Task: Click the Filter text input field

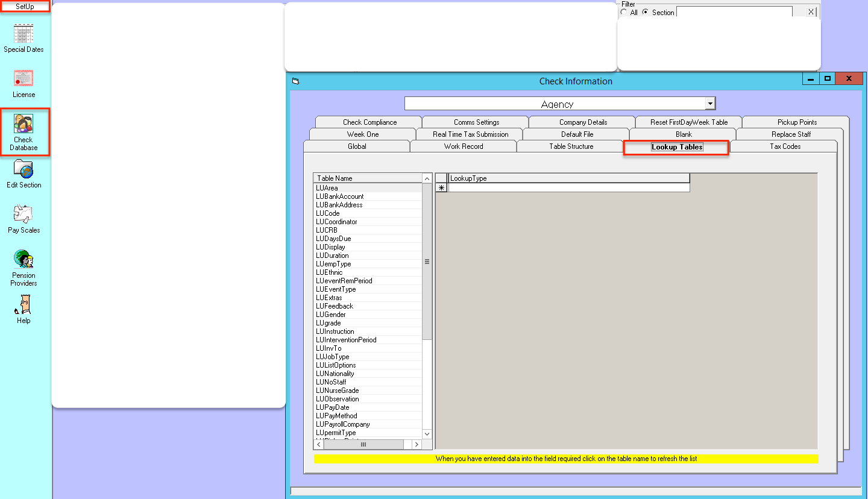Action: tap(734, 12)
